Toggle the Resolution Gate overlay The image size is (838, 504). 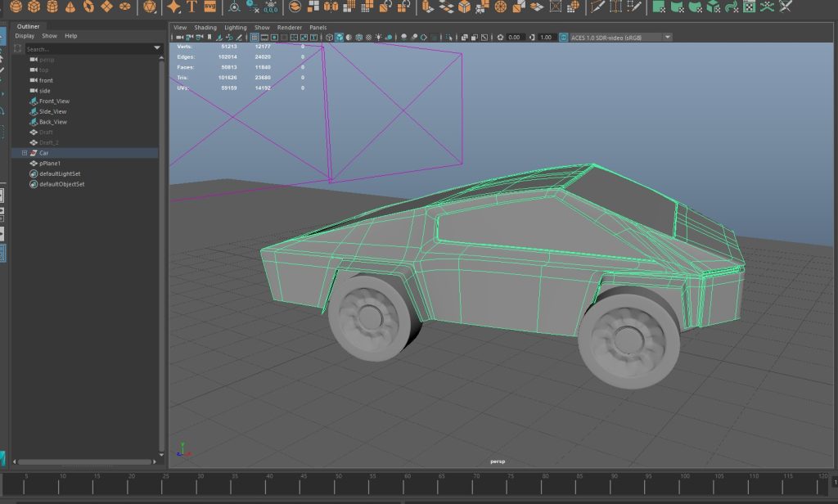275,38
